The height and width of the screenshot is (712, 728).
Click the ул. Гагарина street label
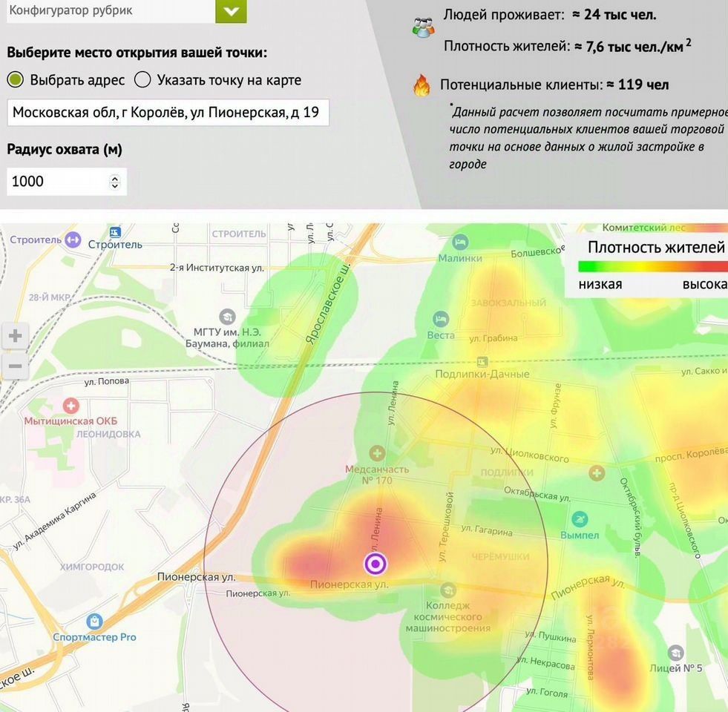(487, 530)
